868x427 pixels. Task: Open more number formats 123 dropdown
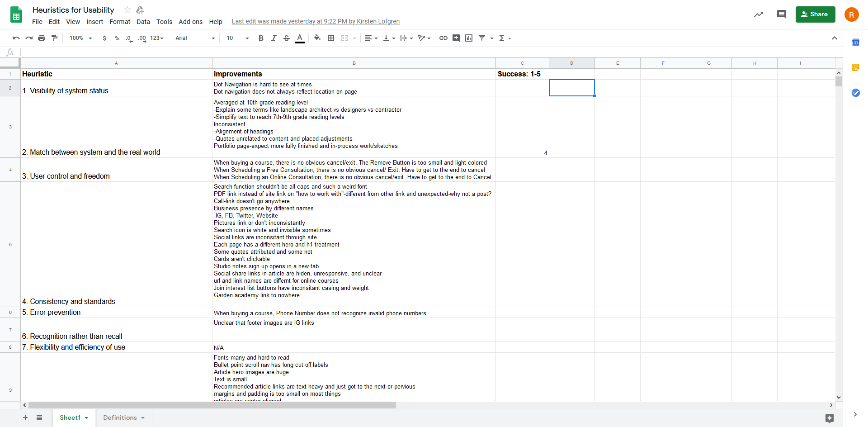pyautogui.click(x=157, y=38)
